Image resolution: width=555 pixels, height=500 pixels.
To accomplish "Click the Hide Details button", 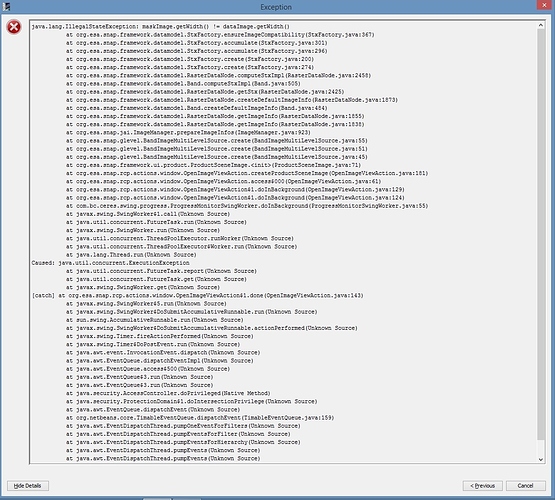I will pos(28,485).
